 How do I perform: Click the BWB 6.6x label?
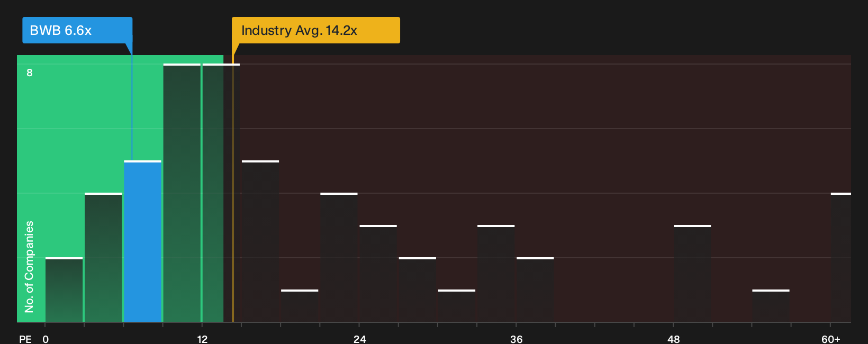tap(77, 30)
